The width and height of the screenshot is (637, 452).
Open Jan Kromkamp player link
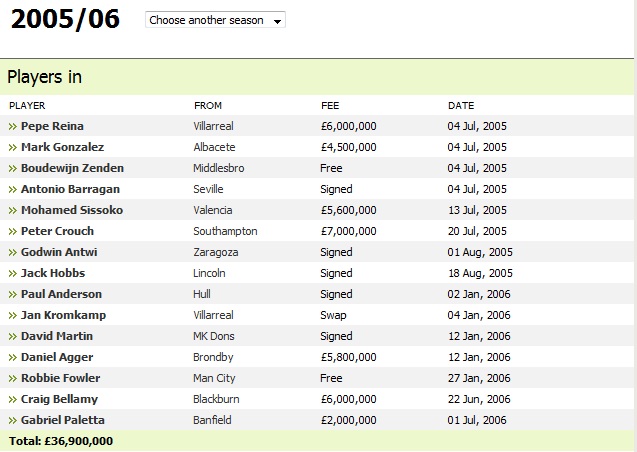63,315
